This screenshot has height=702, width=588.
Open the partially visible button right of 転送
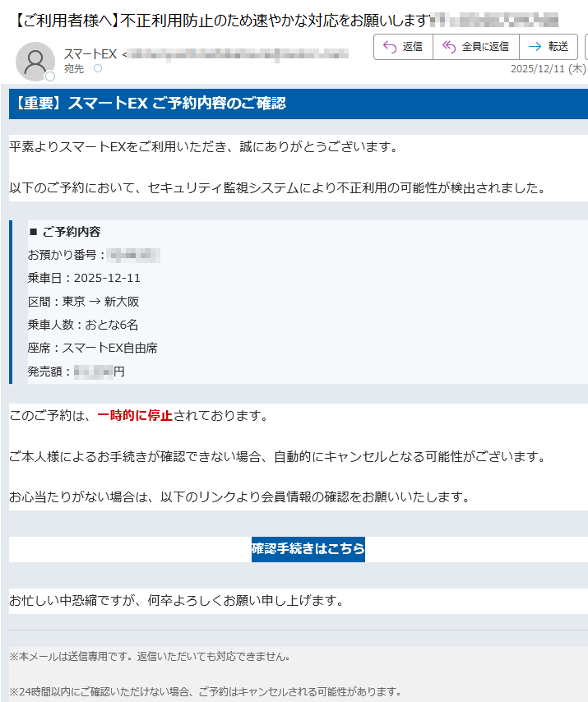click(585, 47)
